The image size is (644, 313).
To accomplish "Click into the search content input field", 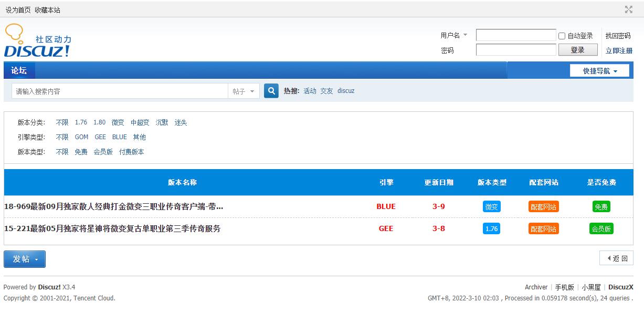I will coord(120,91).
